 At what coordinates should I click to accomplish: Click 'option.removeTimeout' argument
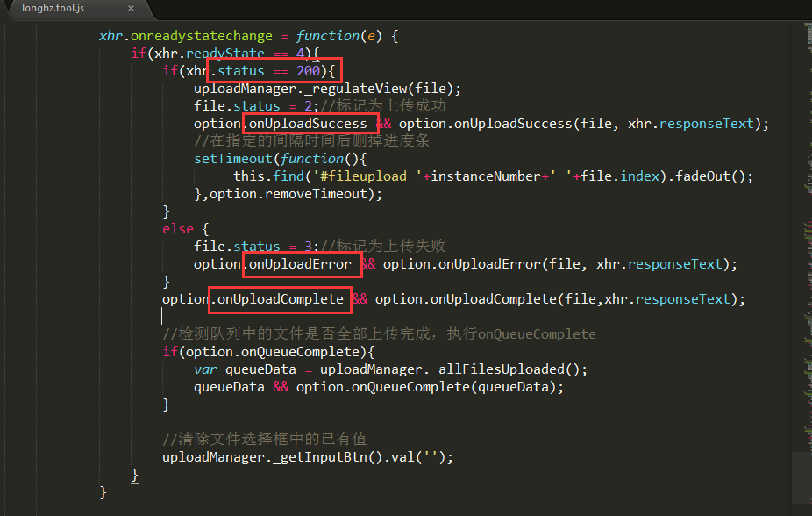click(288, 194)
